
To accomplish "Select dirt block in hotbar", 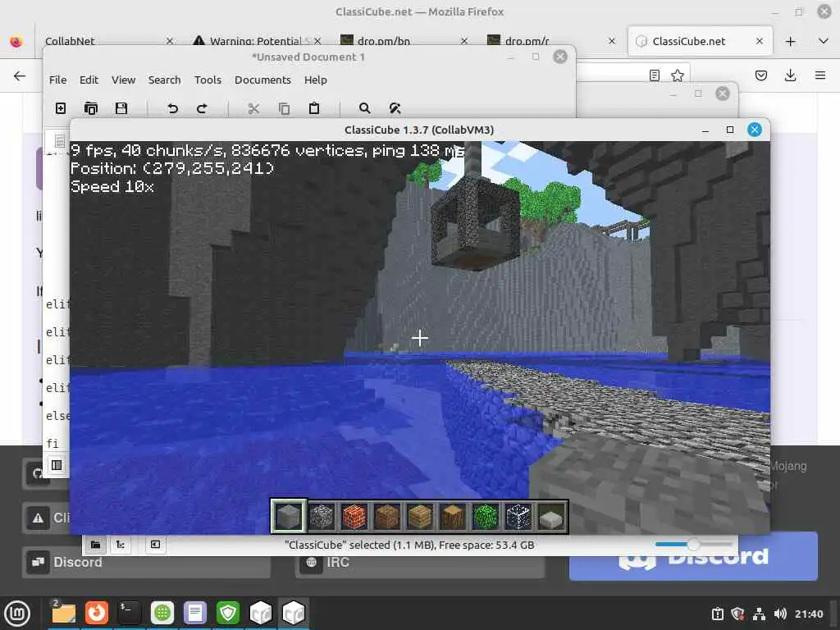I will [387, 517].
